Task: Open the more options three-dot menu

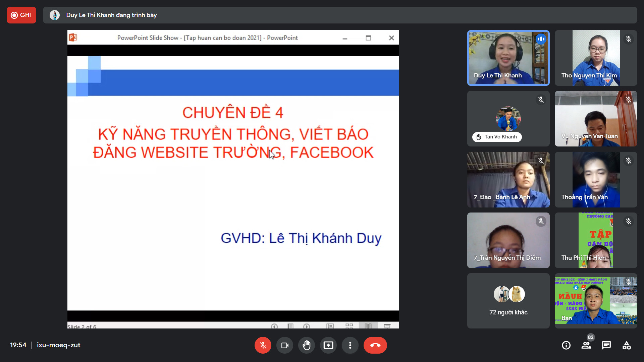Action: 350,345
